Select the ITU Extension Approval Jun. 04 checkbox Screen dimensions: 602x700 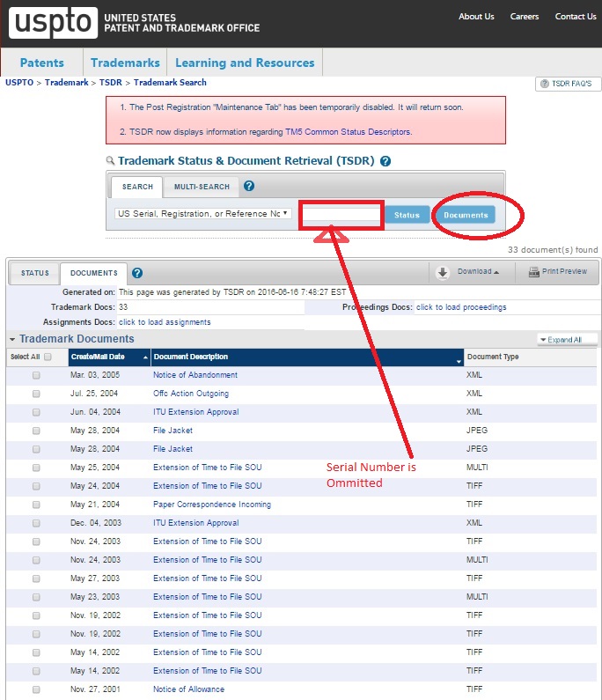tap(36, 412)
